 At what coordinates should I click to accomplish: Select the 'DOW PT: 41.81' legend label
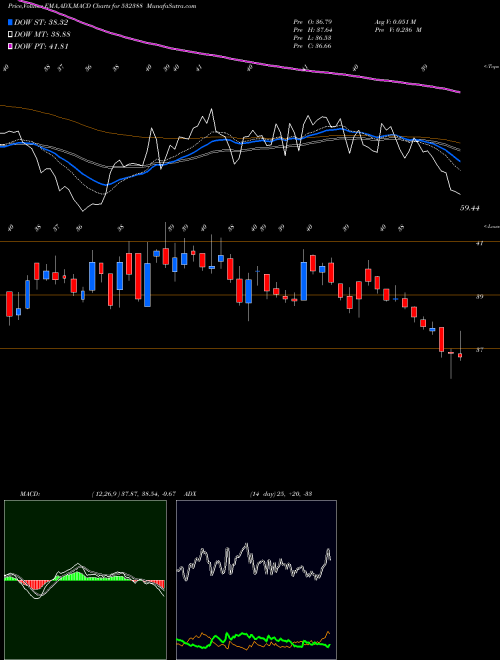pyautogui.click(x=41, y=46)
